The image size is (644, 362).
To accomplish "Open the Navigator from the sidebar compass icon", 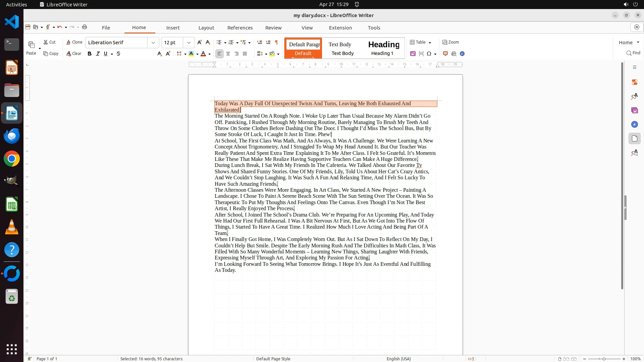I will pyautogui.click(x=634, y=124).
